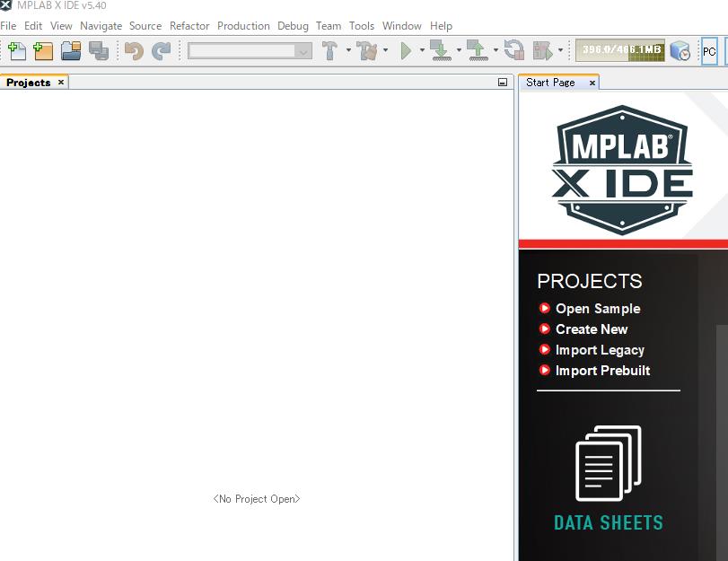Image resolution: width=728 pixels, height=561 pixels.
Task: Click the Hold in Reset icon
Action: coord(514,50)
